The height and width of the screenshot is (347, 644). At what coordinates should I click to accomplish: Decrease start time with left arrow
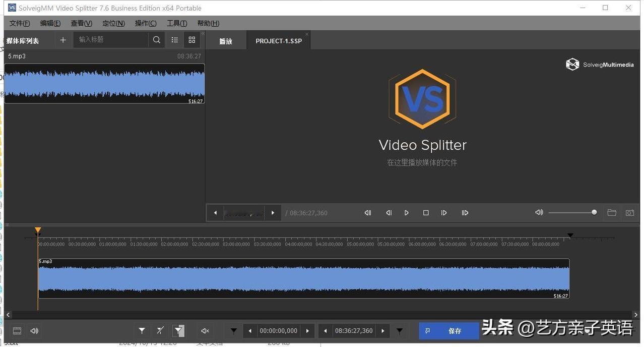point(250,331)
